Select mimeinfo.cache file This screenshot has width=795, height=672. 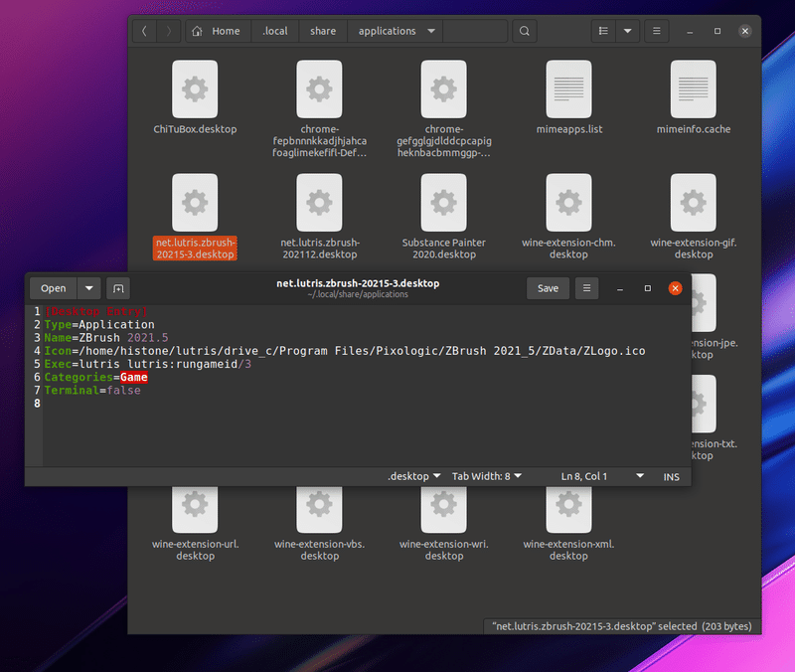click(x=693, y=97)
